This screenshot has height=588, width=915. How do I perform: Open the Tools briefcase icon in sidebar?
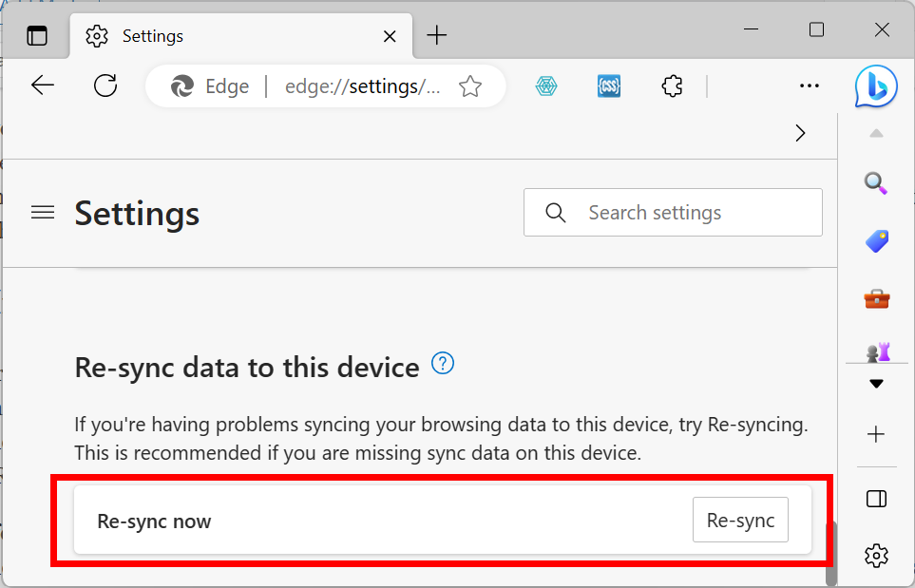point(876,299)
